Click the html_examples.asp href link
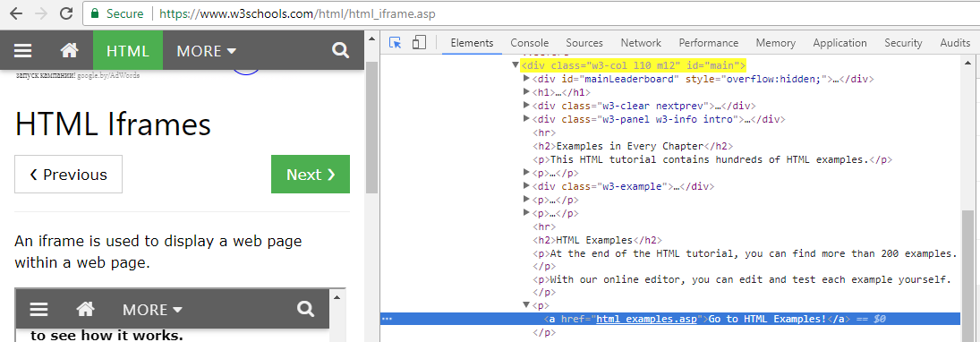 pyautogui.click(x=647, y=319)
